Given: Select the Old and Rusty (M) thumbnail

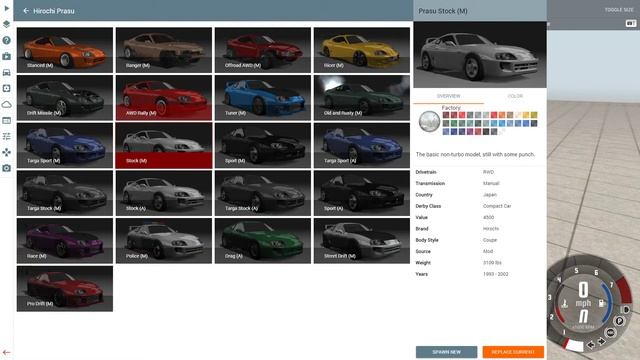Looking at the screenshot, I should pyautogui.click(x=362, y=98).
